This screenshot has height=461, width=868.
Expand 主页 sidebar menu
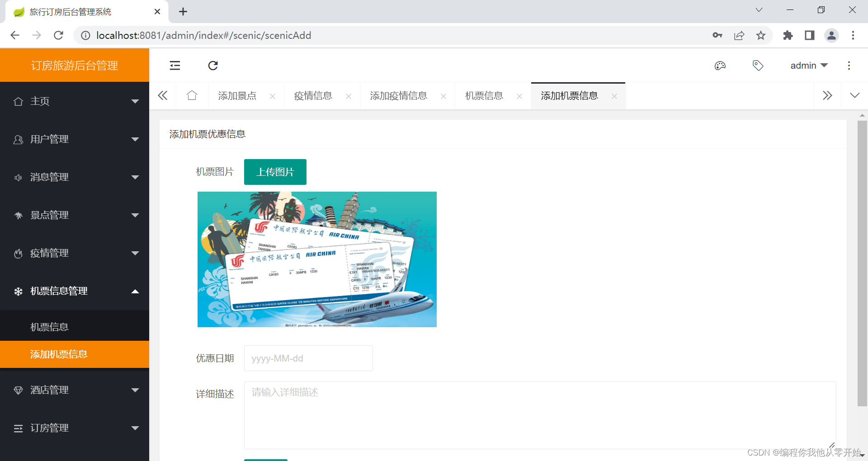[75, 101]
